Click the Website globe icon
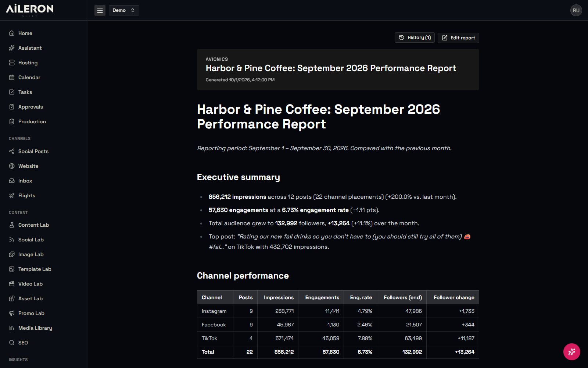The image size is (588, 368). coord(12,166)
